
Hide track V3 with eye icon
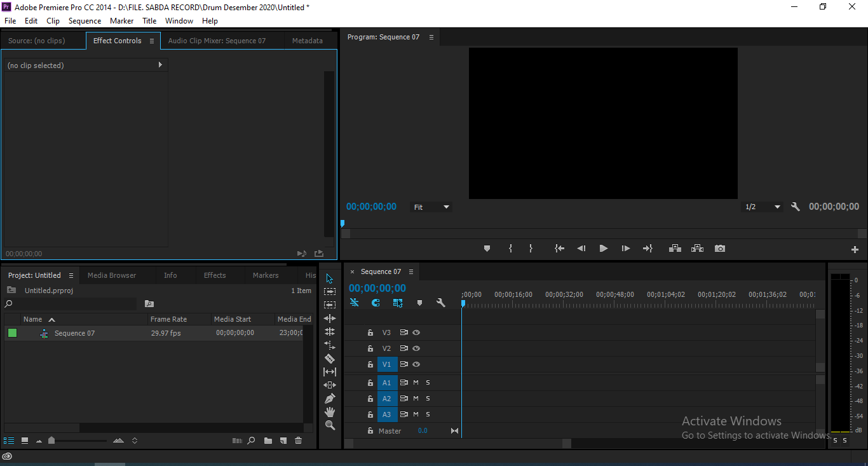click(416, 332)
